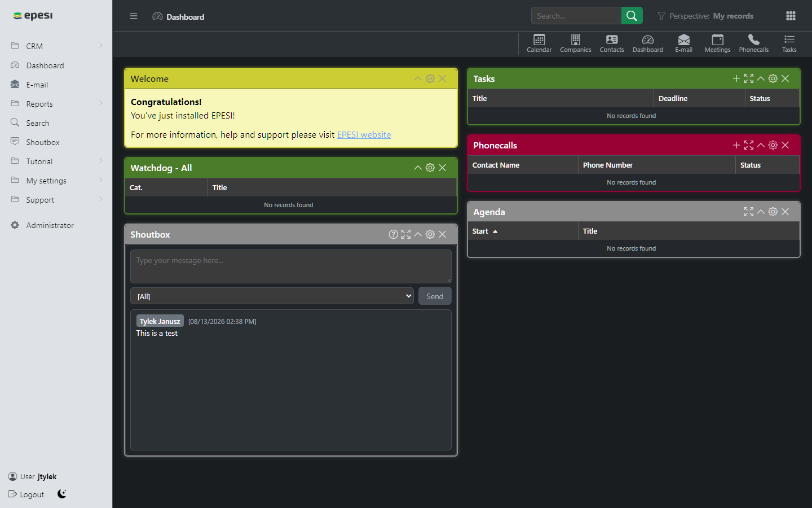
Task: Open Administrator in the sidebar
Action: tap(56, 225)
